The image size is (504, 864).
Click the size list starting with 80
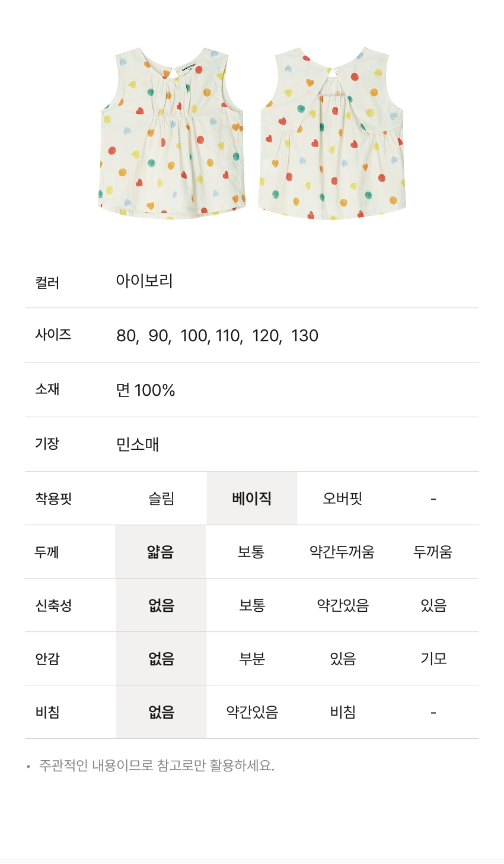tap(218, 336)
